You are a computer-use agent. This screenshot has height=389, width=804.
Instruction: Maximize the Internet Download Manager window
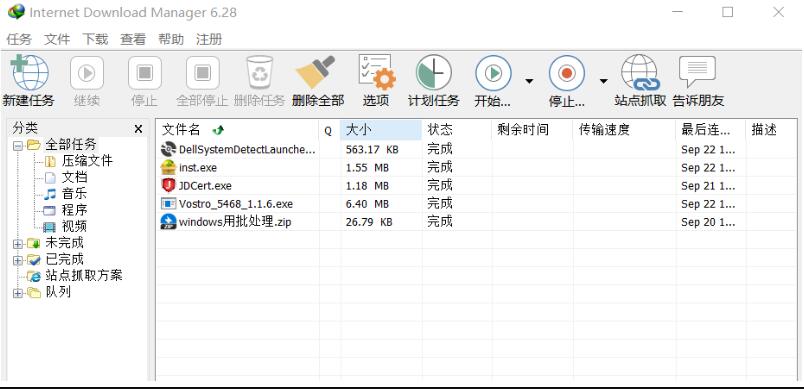tap(727, 12)
